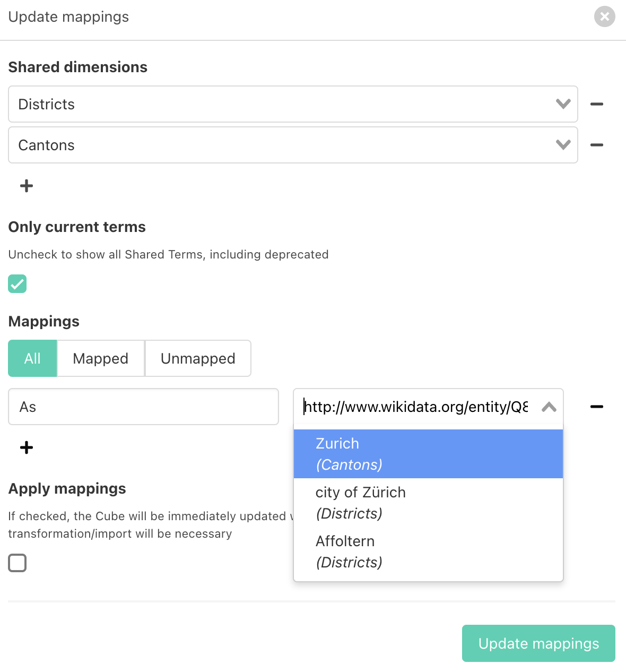Image resolution: width=626 pixels, height=672 pixels.
Task: Collapse the wikidata term dropdown list
Action: pyautogui.click(x=549, y=407)
